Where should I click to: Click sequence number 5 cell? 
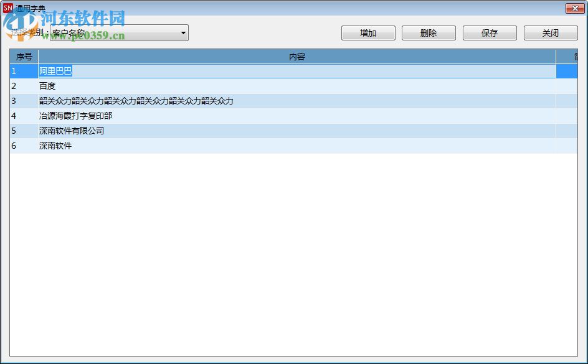coord(24,131)
